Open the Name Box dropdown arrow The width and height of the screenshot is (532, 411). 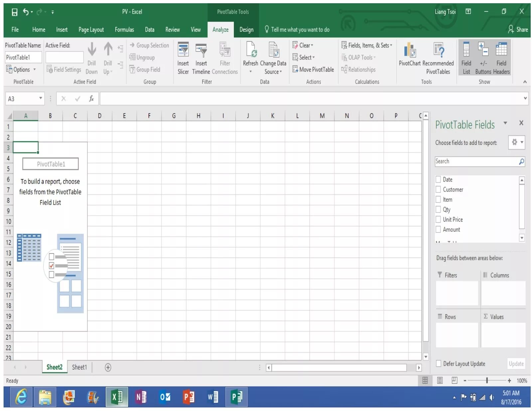[41, 98]
